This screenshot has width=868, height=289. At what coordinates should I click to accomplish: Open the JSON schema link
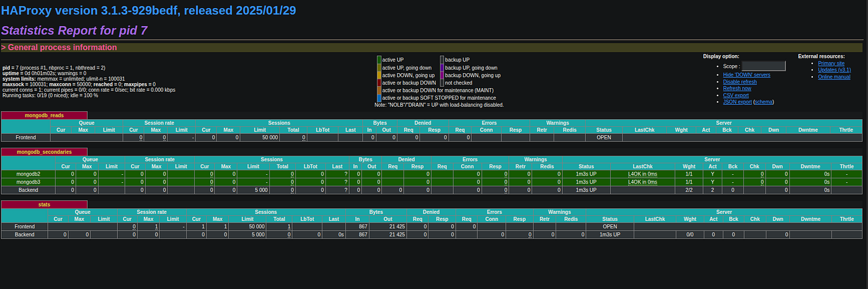(763, 102)
